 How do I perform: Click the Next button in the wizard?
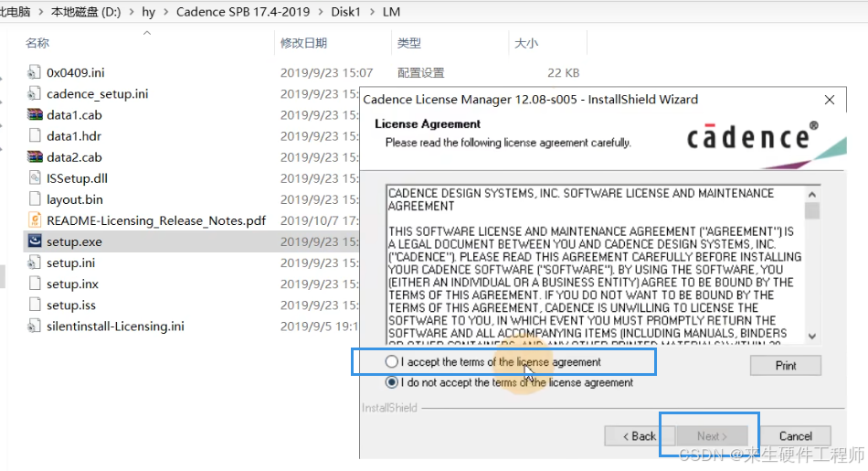pos(712,436)
